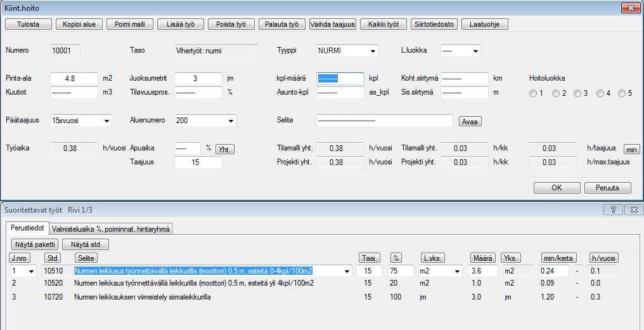Viewport: 644px width, 330px height.
Task: Click the Selite text field
Action: [384, 121]
